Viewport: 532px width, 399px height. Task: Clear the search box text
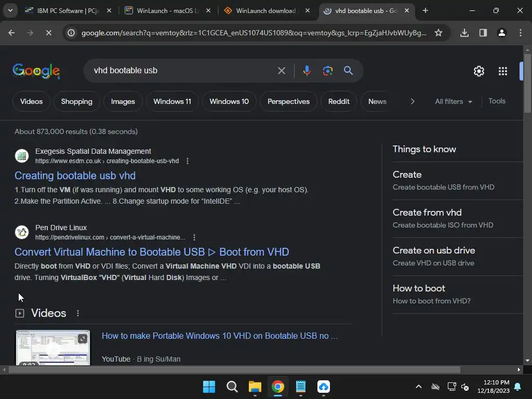coord(281,71)
